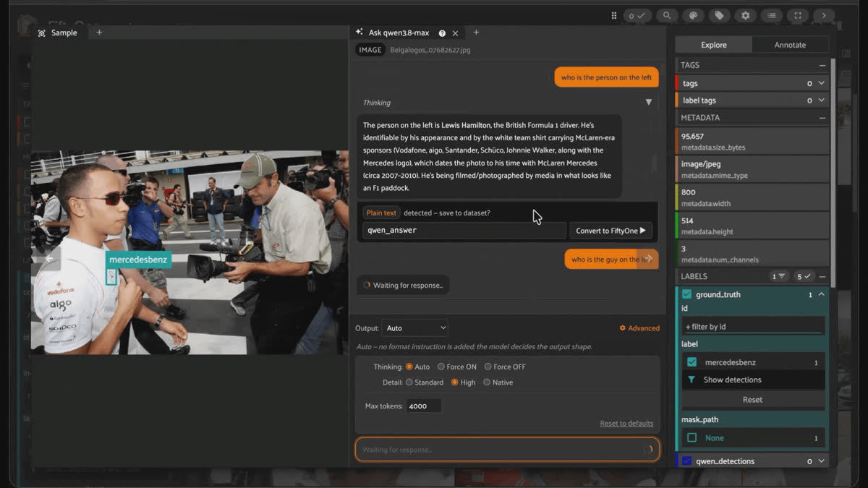Click the grid dots drag handle icon

pyautogui.click(x=614, y=15)
